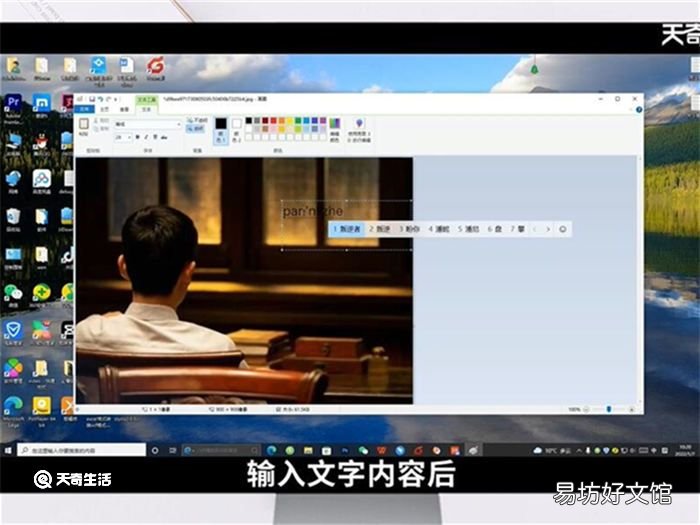
Task: Open Microsoft Edge desktop shortcut
Action: [14, 411]
